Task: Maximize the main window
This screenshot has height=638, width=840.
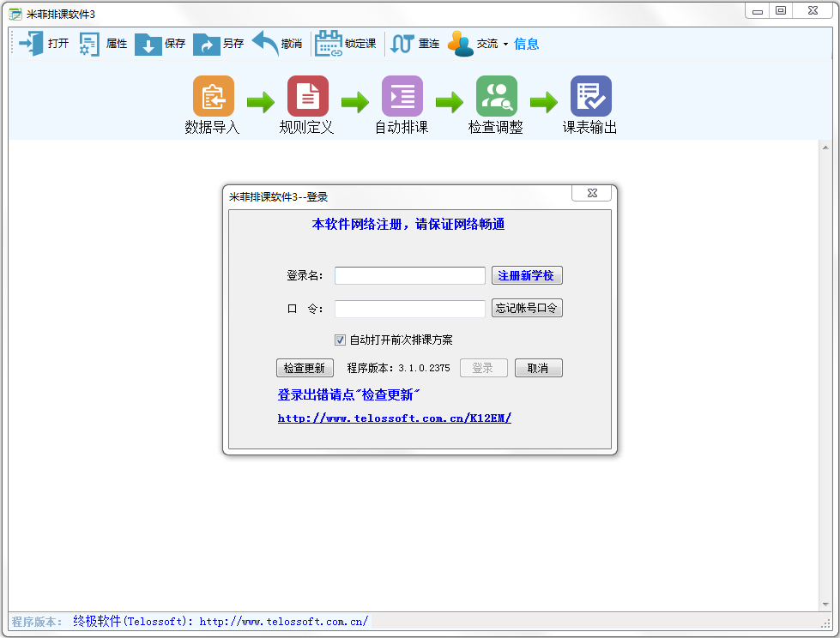Action: [x=781, y=10]
